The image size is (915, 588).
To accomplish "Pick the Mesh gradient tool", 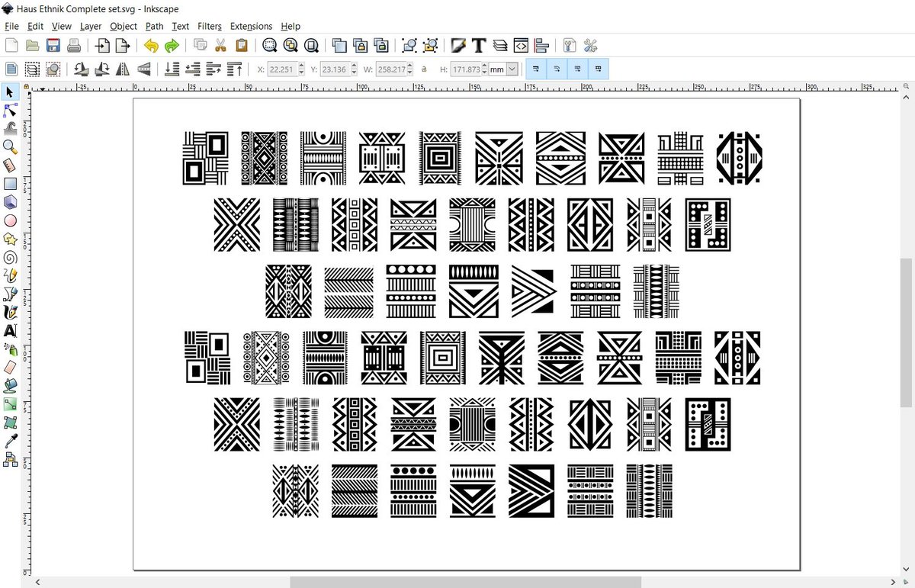I will (x=10, y=422).
